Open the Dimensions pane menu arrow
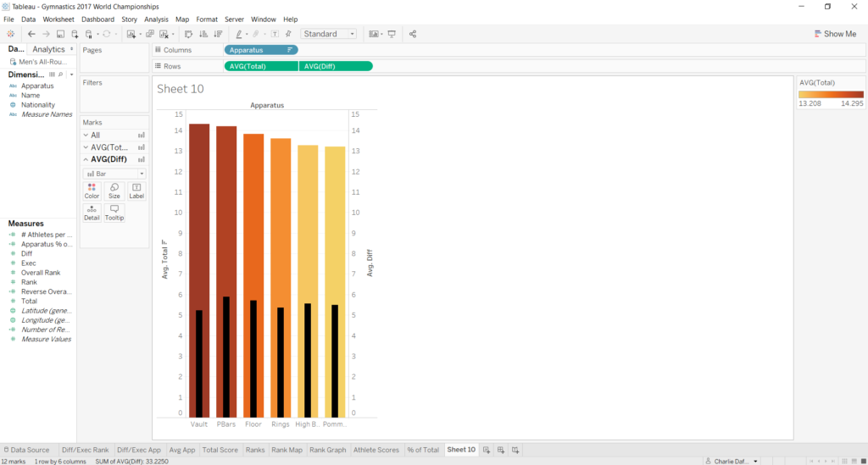This screenshot has width=868, height=465. (71, 75)
